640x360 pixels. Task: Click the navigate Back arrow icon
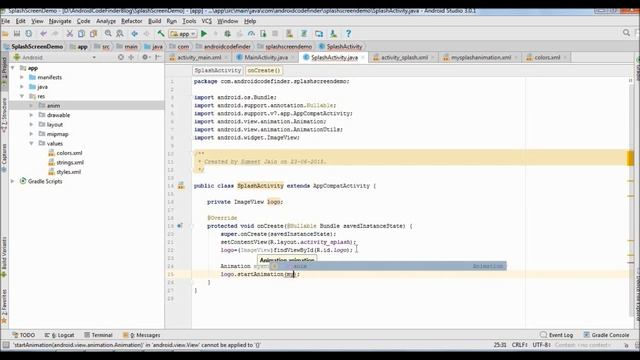pos(134,34)
